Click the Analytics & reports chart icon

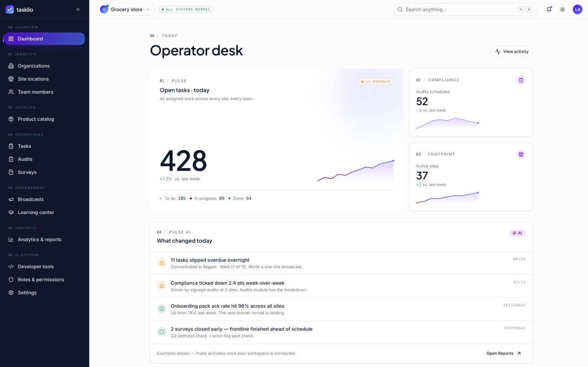11,239
